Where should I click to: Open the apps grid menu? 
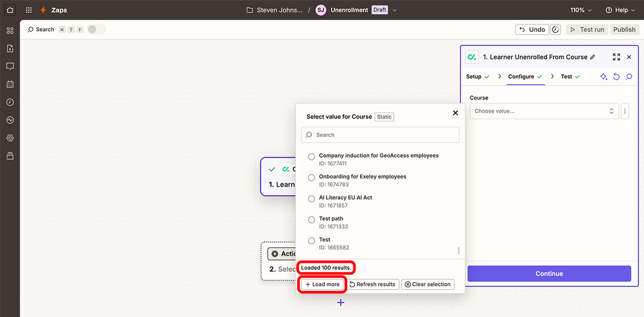click(x=29, y=10)
